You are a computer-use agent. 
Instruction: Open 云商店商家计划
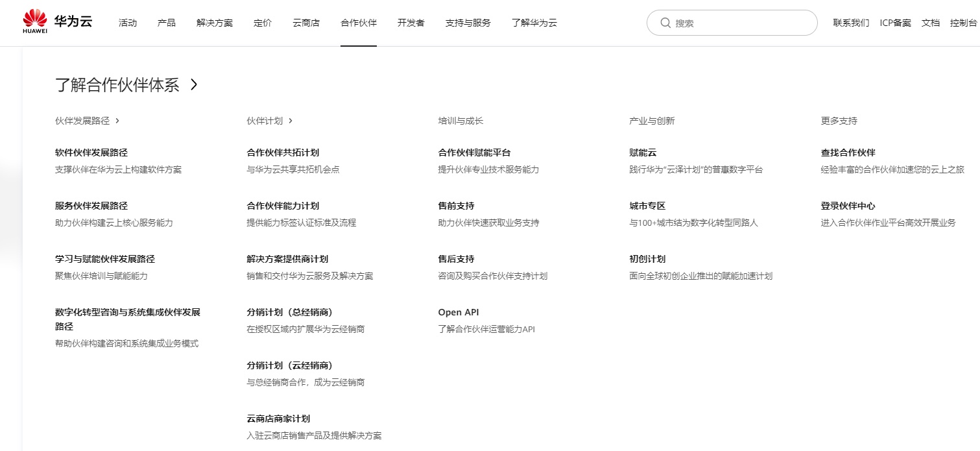[x=278, y=419]
